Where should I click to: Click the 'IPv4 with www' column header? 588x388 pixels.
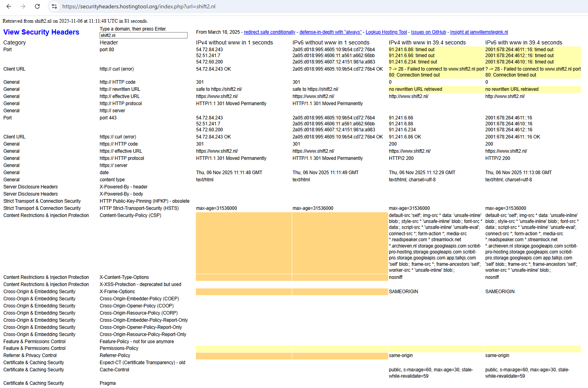coord(427,42)
